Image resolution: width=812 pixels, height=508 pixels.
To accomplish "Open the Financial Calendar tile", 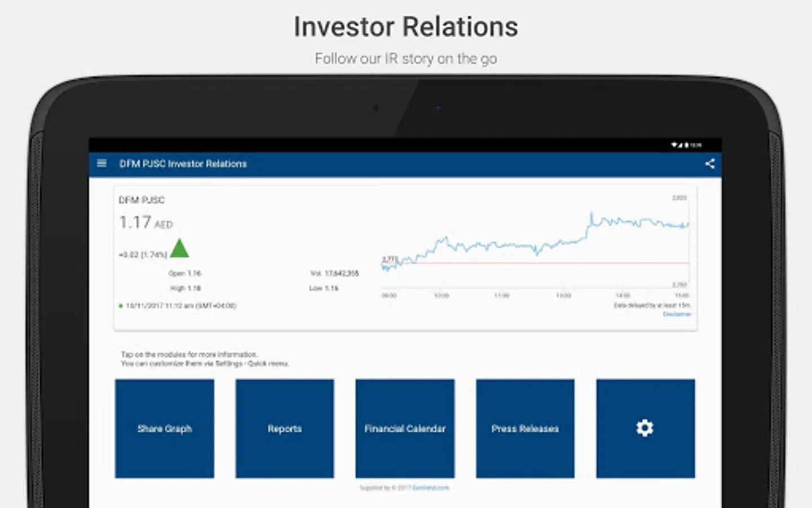I will tap(405, 428).
